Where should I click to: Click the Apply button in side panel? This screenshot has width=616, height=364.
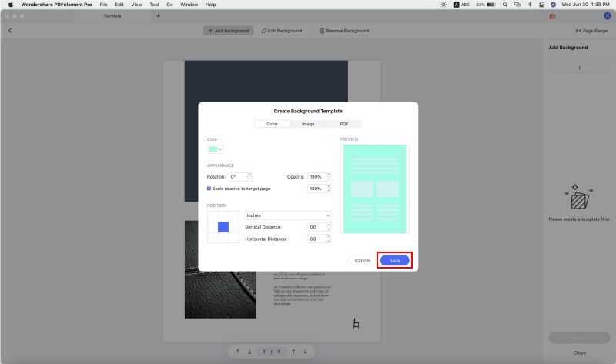pyautogui.click(x=580, y=338)
